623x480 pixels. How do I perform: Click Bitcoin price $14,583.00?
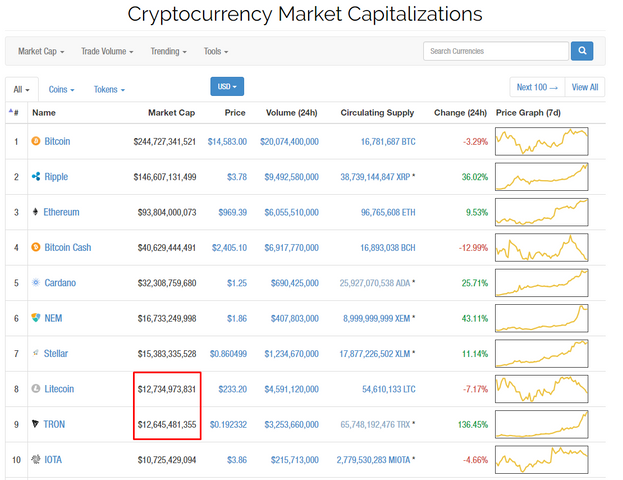(x=227, y=142)
